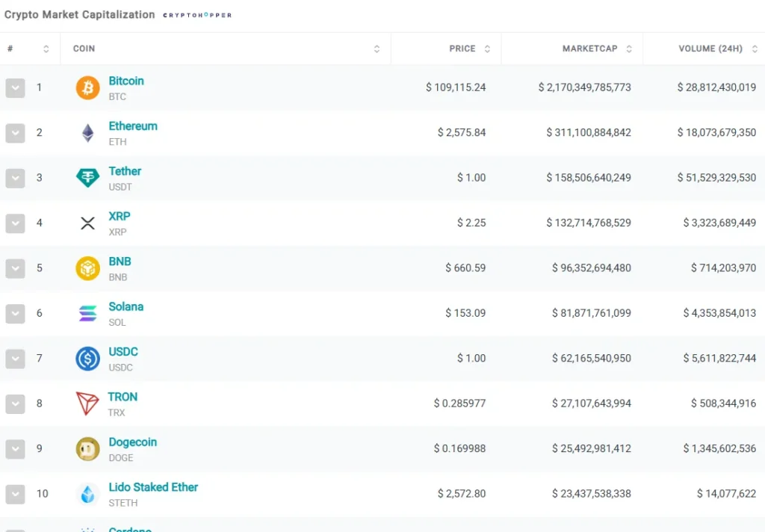The height and width of the screenshot is (532, 765).
Task: Expand row 4 XRP dropdown arrow
Action: [16, 223]
